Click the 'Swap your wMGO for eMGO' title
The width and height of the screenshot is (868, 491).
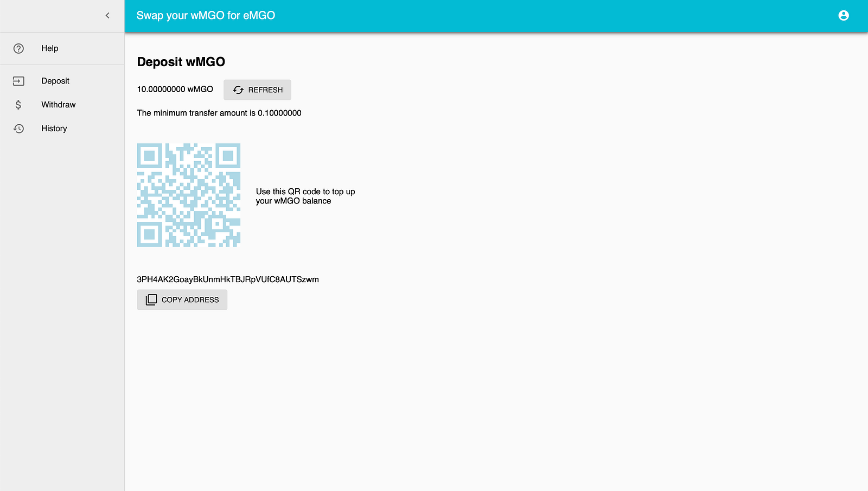206,16
